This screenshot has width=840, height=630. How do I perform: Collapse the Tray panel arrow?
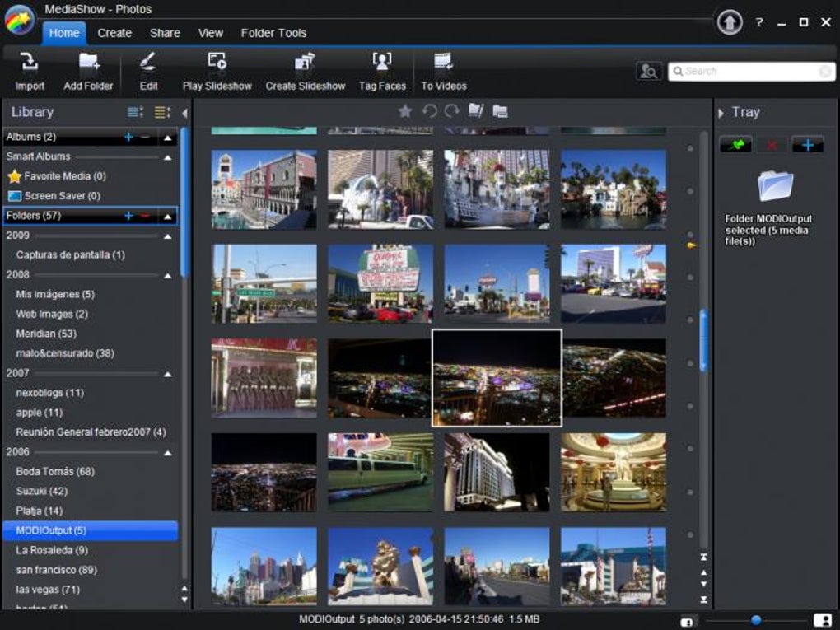721,113
